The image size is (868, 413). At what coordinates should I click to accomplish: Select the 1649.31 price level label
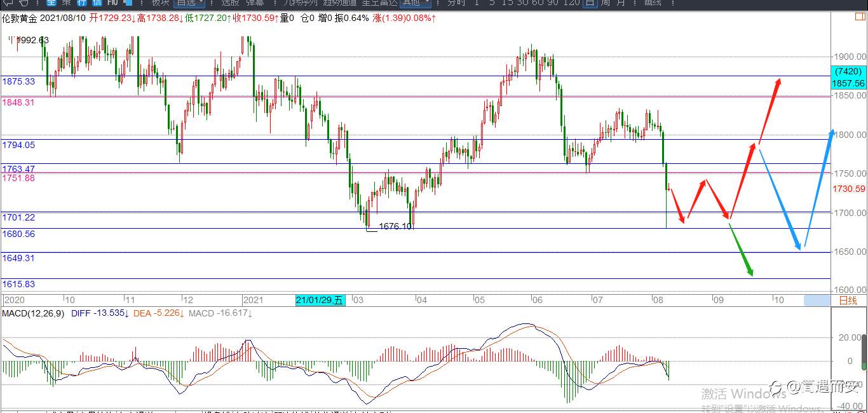click(x=18, y=258)
